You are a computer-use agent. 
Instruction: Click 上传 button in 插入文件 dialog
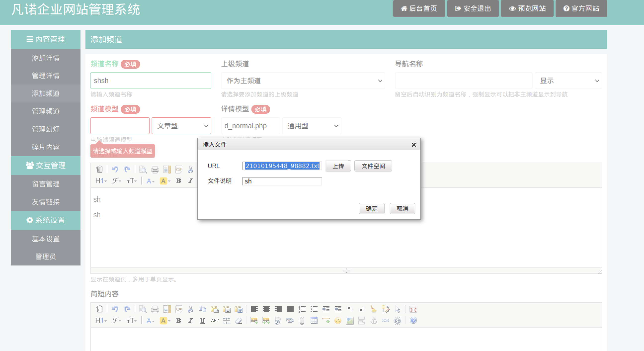[x=338, y=166]
